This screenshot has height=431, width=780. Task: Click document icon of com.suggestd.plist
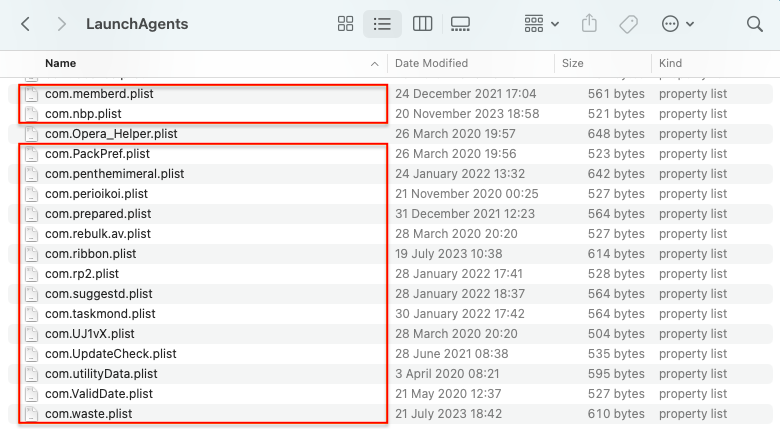click(x=31, y=294)
